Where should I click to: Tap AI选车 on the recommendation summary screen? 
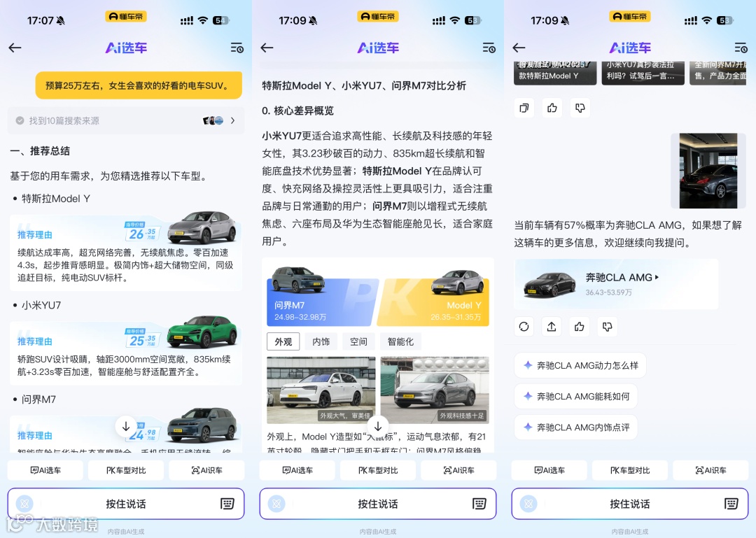[45, 470]
